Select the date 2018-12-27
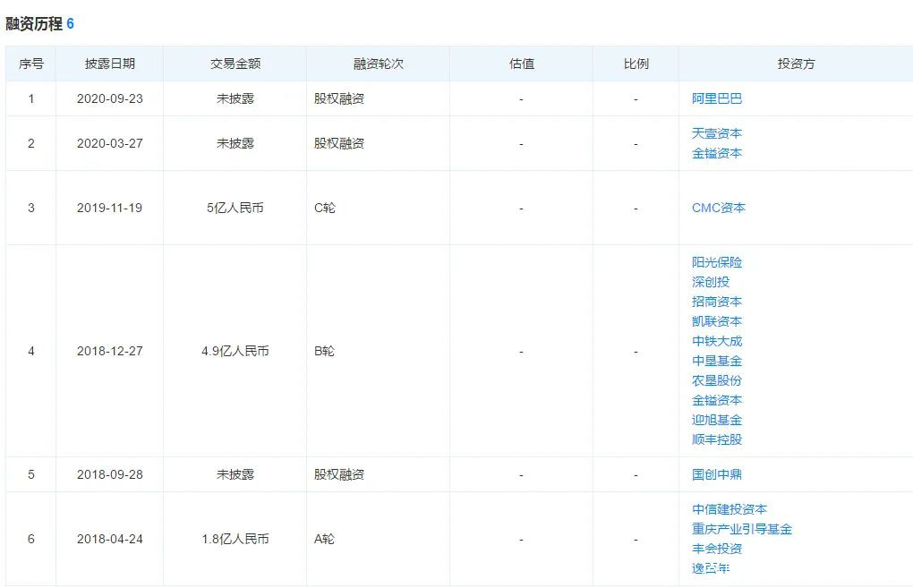The width and height of the screenshot is (913, 588). tap(109, 352)
